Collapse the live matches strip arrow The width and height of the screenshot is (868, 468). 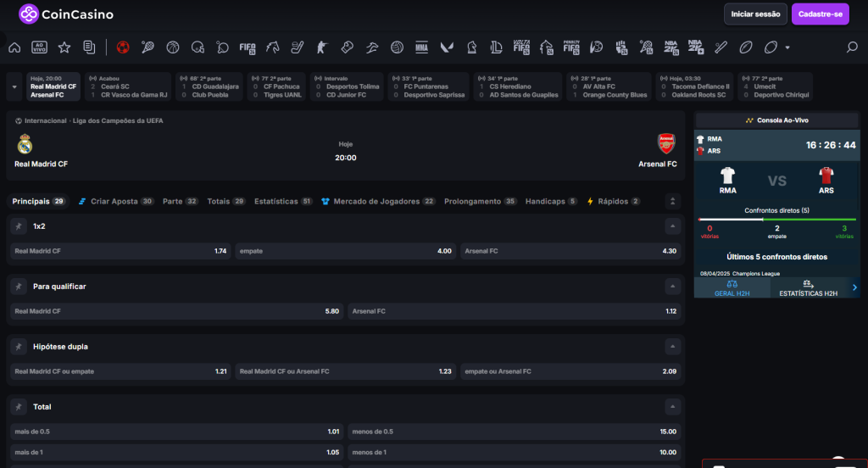(14, 87)
